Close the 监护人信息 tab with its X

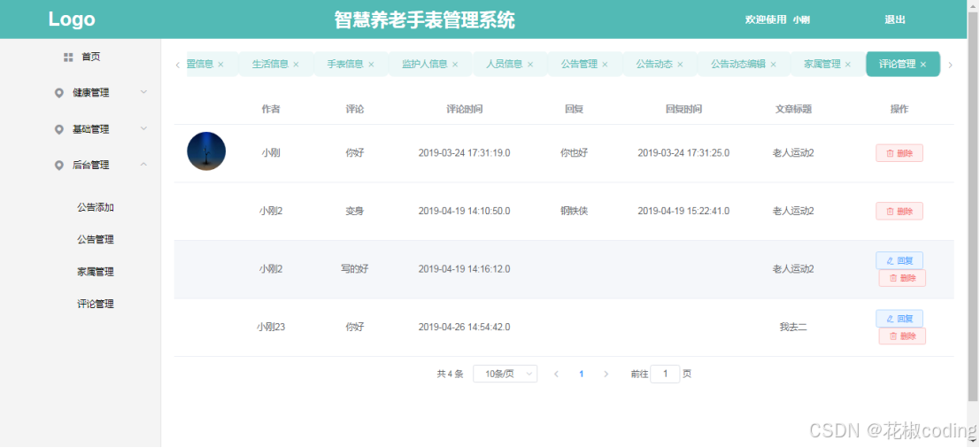[x=455, y=65]
